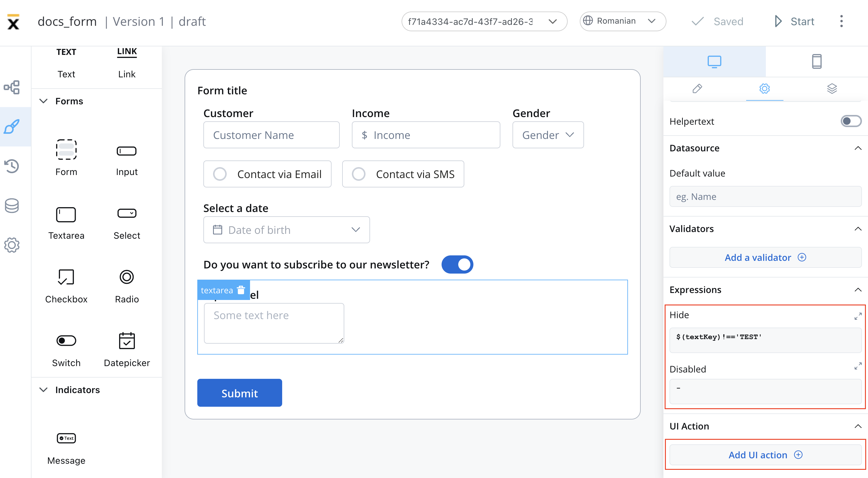The width and height of the screenshot is (868, 478).
Task: Select Contact via Email radio
Action: coord(267,174)
